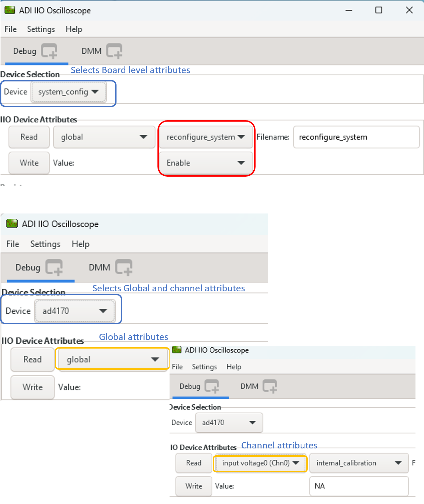
Task: Open the system_config device dropdown
Action: 68,92
